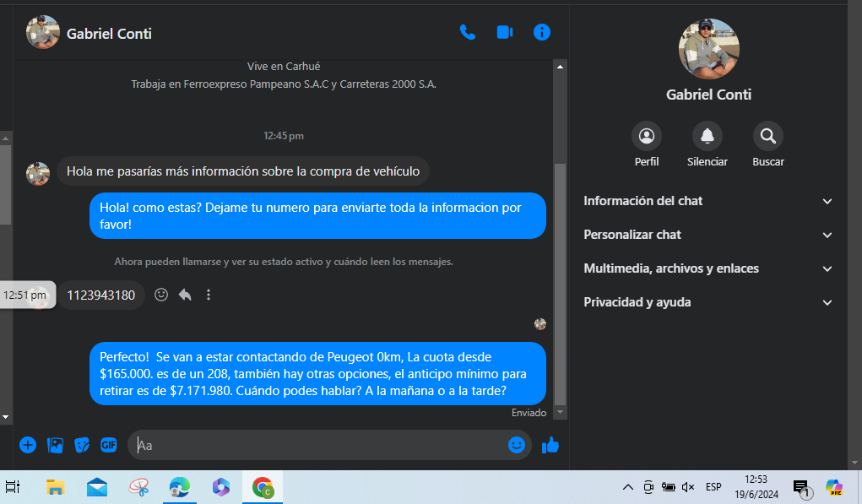Send a thumbs-up like
Image resolution: width=862 pixels, height=504 pixels.
tap(550, 445)
